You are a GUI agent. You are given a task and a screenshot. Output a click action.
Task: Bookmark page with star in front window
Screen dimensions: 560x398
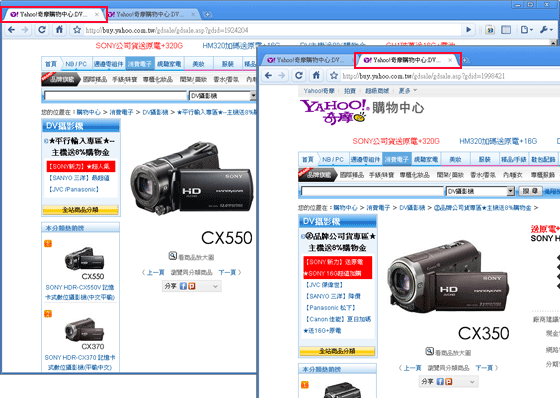click(334, 75)
